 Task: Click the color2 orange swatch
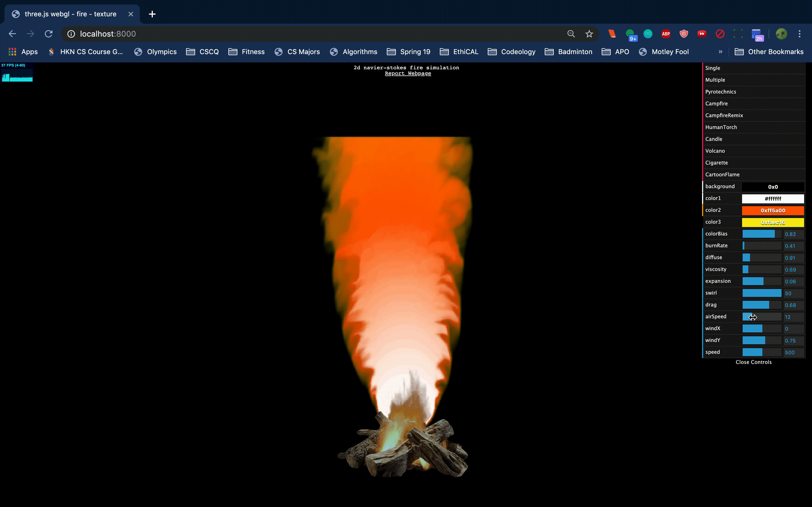pos(773,211)
